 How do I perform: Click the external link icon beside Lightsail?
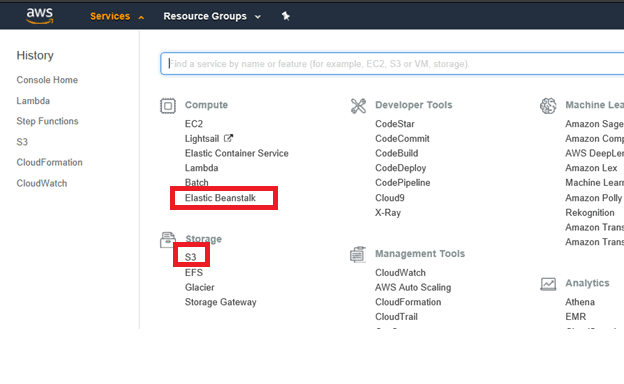tap(228, 138)
